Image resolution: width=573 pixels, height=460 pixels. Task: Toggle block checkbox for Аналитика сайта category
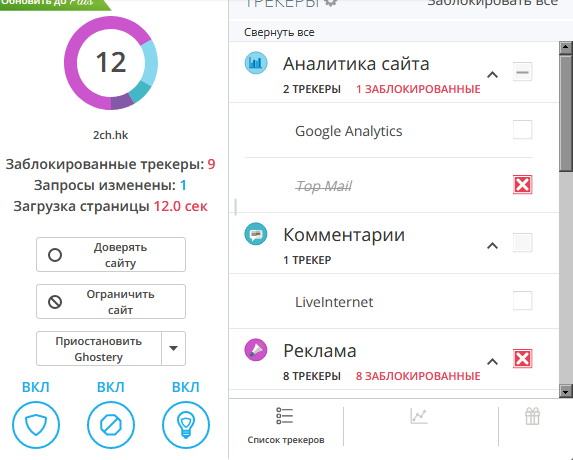pyautogui.click(x=523, y=72)
